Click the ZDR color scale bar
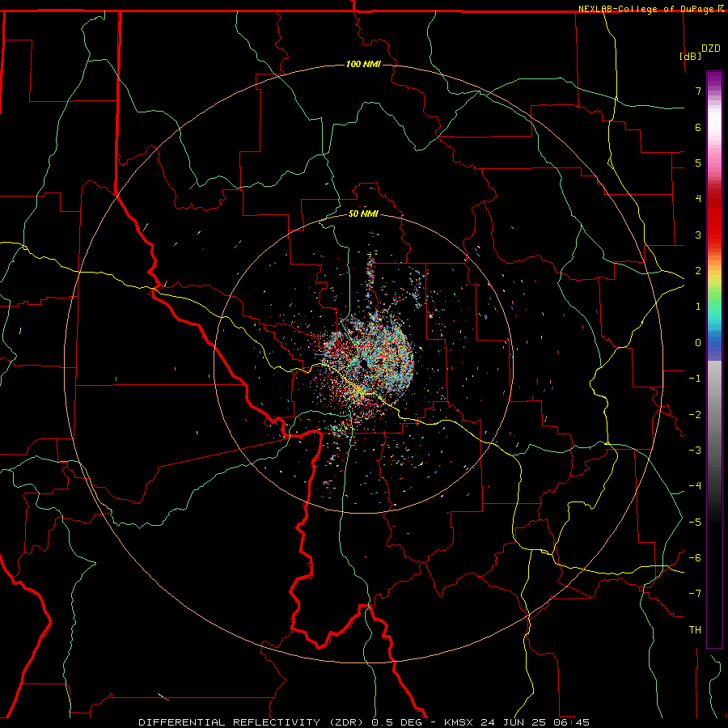The height and width of the screenshot is (728, 728). (x=714, y=359)
